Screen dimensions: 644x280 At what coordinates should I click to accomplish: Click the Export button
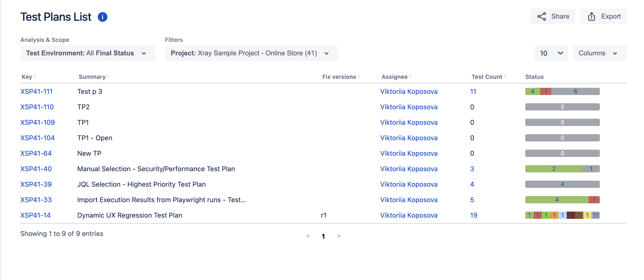click(x=603, y=16)
